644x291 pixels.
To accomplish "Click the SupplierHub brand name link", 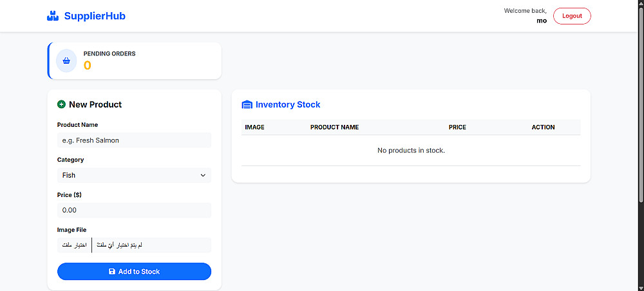I will point(95,16).
